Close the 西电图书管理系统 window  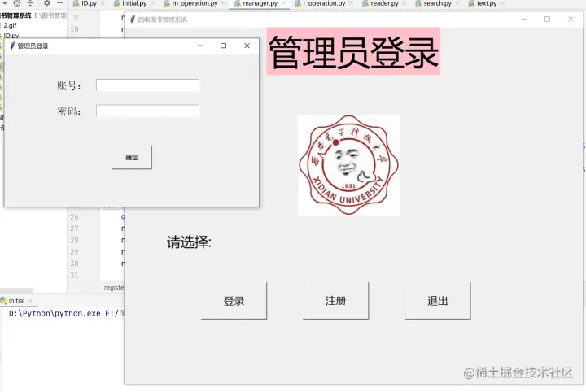(571, 19)
